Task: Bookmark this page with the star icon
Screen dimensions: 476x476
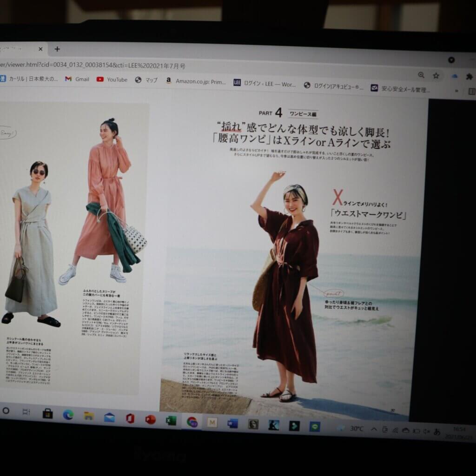Action: pyautogui.click(x=436, y=75)
